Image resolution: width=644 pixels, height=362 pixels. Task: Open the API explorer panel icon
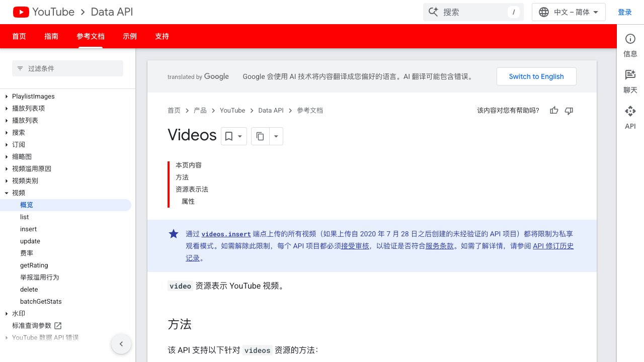[x=630, y=111]
